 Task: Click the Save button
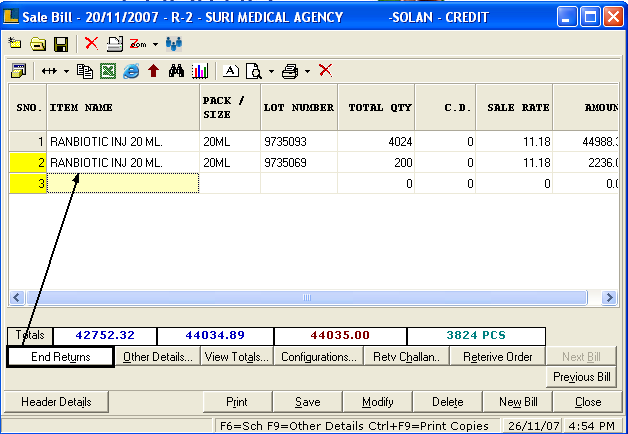(x=307, y=402)
